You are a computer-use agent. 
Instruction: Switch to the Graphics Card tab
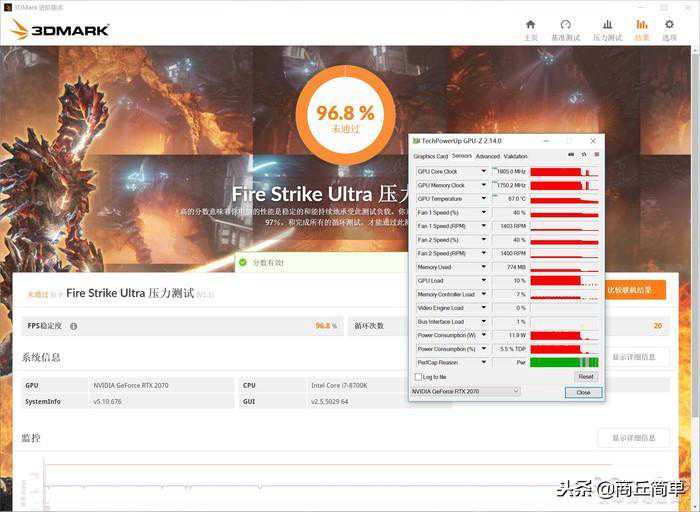[430, 156]
